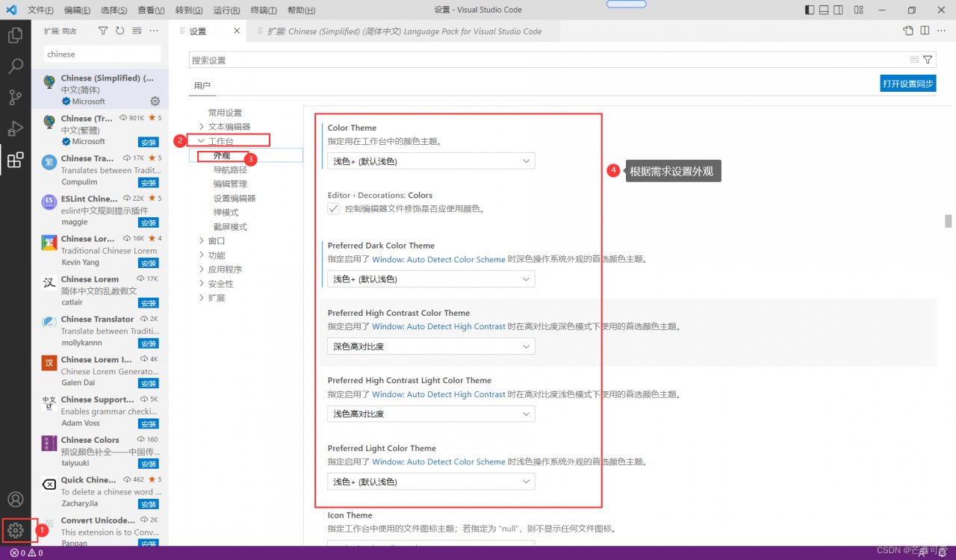Split the editor to the right
Viewport: 956px width, 560px height.
pos(925,31)
